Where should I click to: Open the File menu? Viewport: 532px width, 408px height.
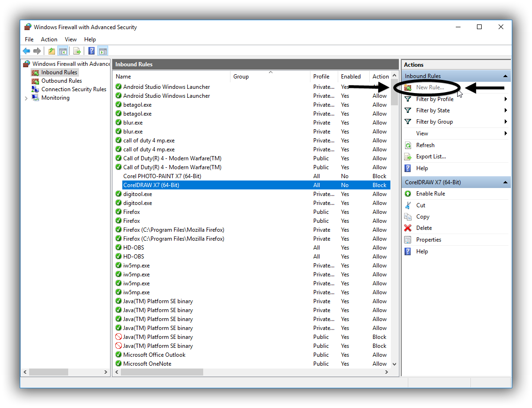click(x=29, y=39)
